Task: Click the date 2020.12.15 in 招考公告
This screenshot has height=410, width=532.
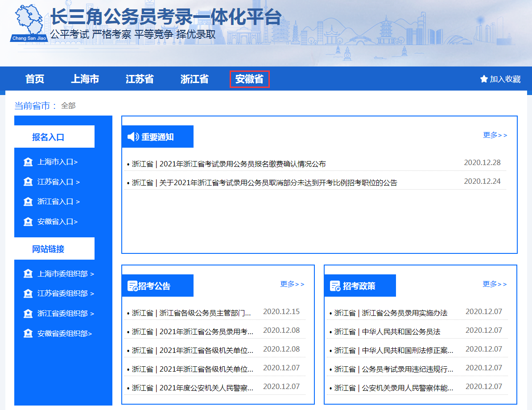Action: (x=281, y=311)
